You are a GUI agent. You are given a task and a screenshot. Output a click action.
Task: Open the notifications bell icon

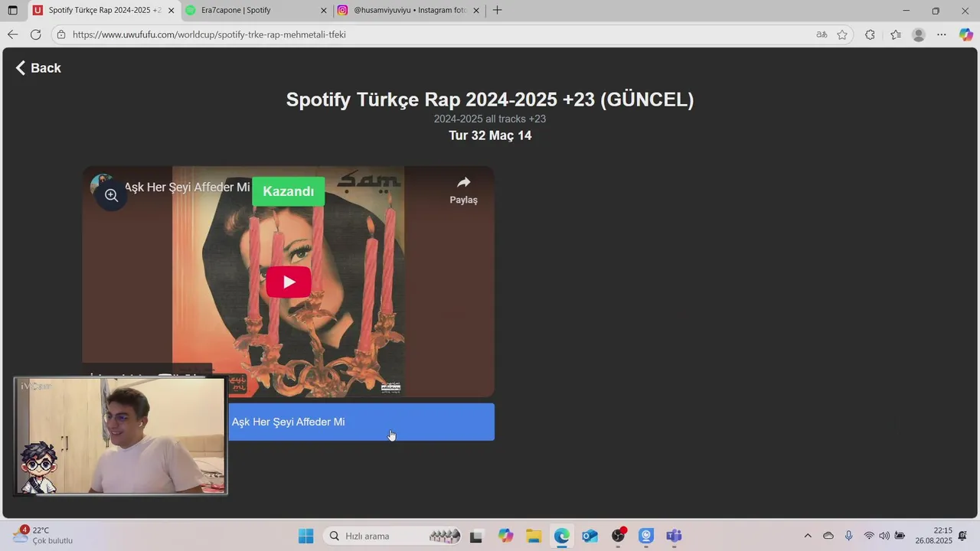click(x=962, y=536)
